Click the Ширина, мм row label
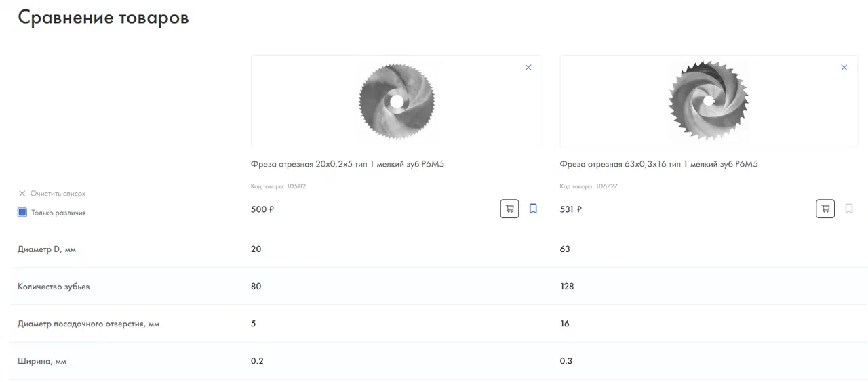The image size is (868, 382). click(42, 361)
